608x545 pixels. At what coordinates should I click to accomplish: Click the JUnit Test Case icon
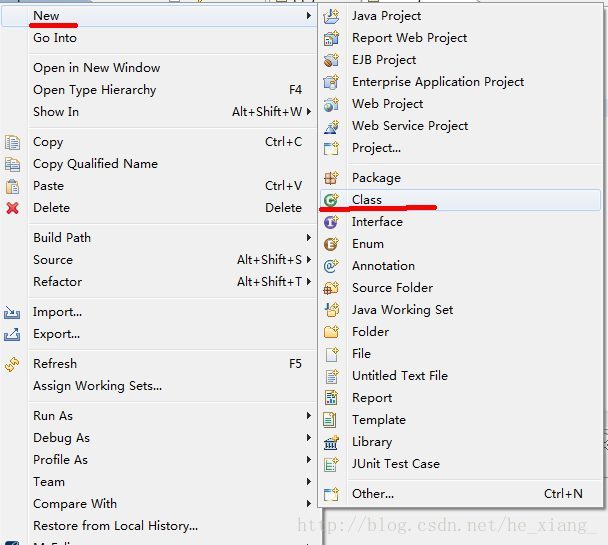point(331,464)
